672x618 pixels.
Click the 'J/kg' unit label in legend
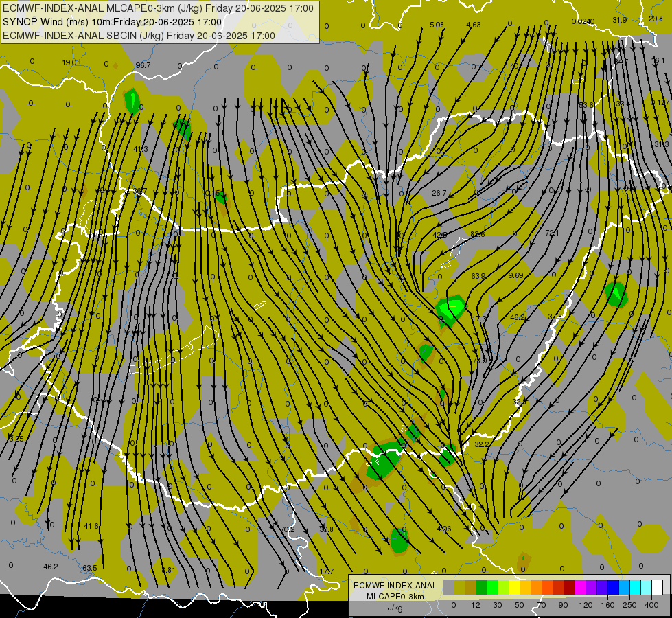pyautogui.click(x=395, y=608)
